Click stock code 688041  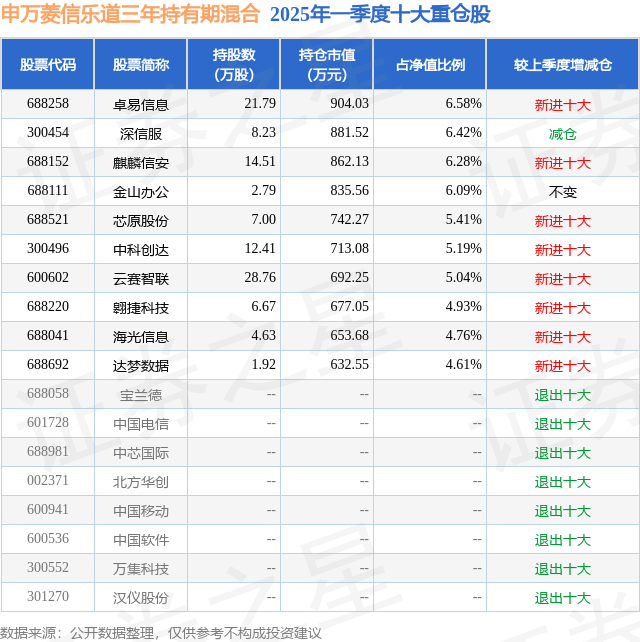48,336
